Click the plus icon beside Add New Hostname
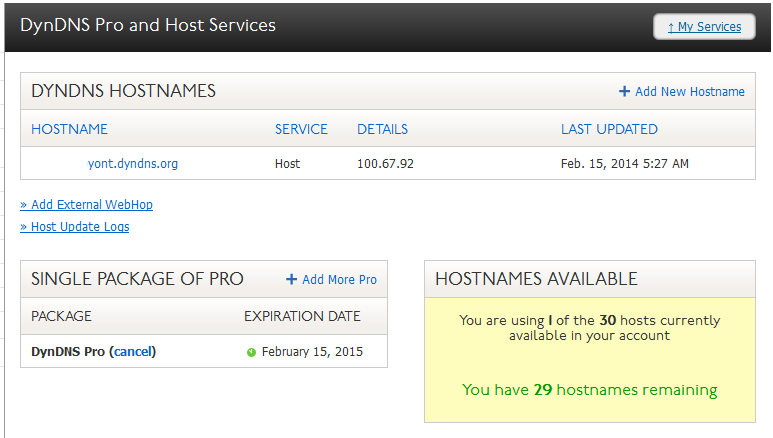The image size is (773, 438). (624, 91)
